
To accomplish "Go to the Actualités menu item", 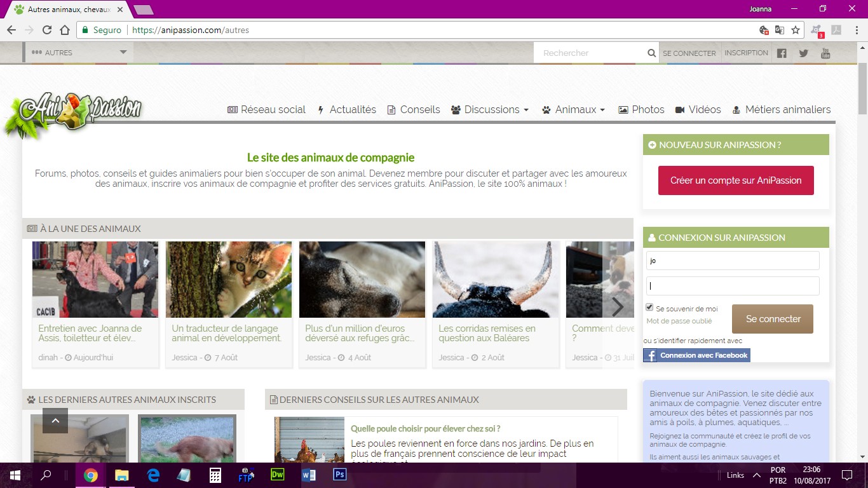I will 346,109.
